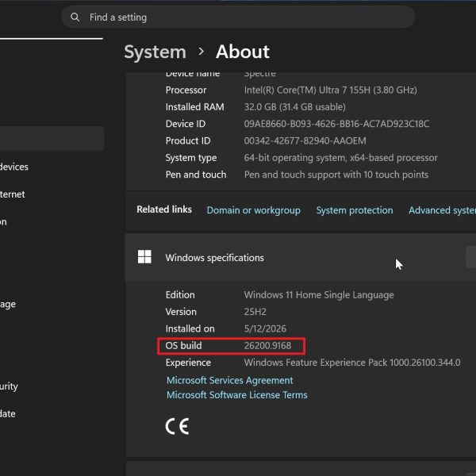Click the breadcrumb chevron between System and About

point(201,52)
